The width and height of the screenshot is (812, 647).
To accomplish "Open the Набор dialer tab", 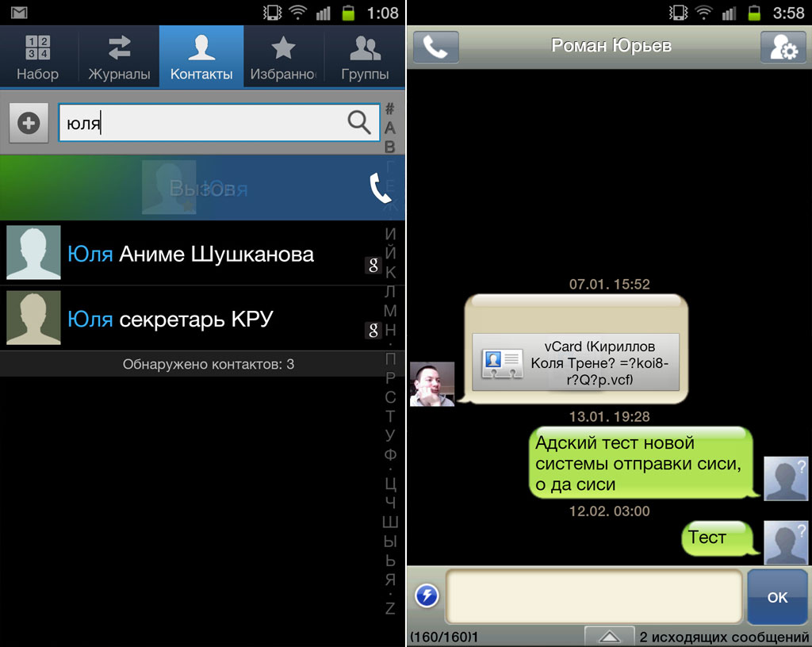I will [38, 56].
